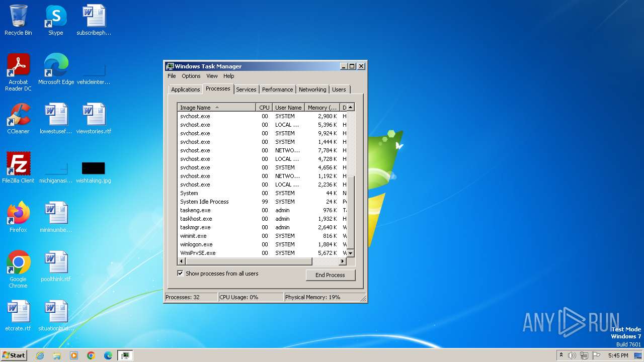Sort by User Name column header

pos(288,108)
